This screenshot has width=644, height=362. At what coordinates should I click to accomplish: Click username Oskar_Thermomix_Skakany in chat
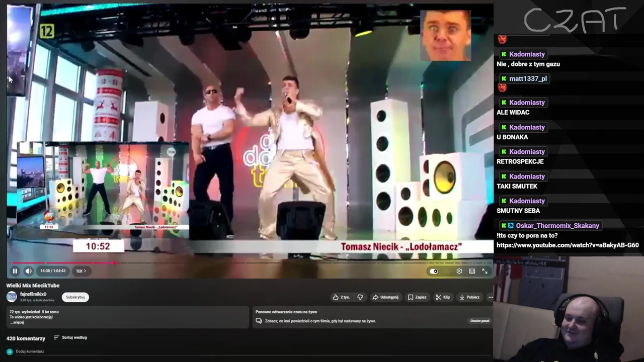557,226
